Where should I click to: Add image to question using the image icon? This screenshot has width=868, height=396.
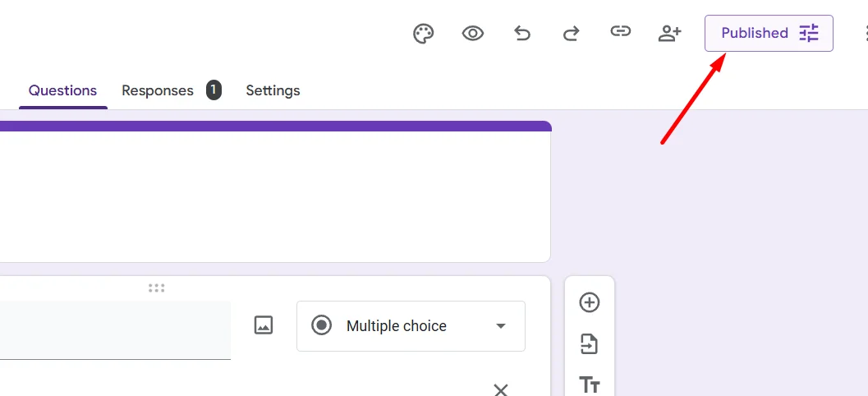(x=263, y=325)
